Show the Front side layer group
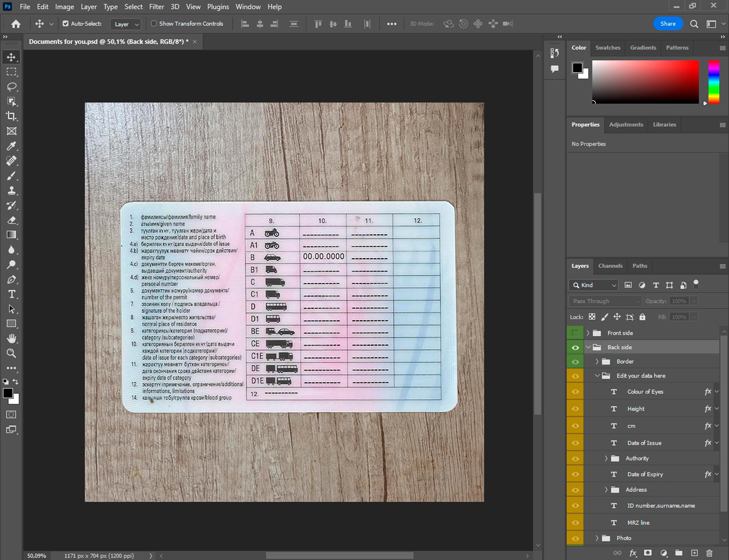 click(x=575, y=333)
